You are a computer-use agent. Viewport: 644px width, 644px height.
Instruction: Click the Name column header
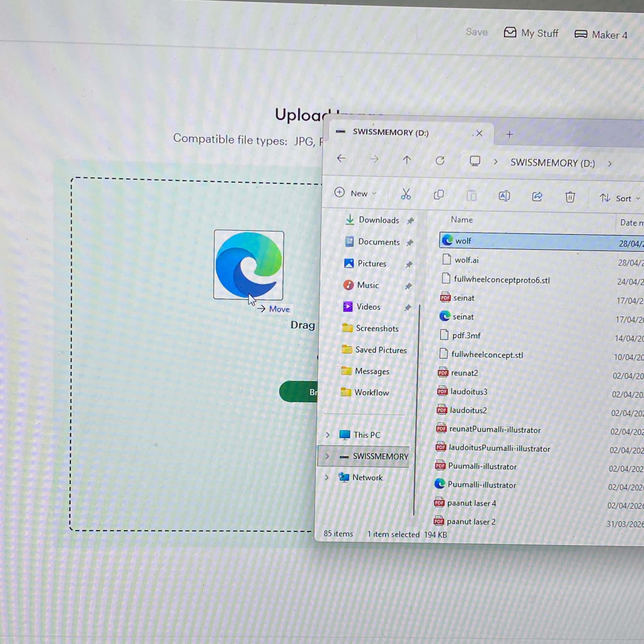tap(462, 220)
